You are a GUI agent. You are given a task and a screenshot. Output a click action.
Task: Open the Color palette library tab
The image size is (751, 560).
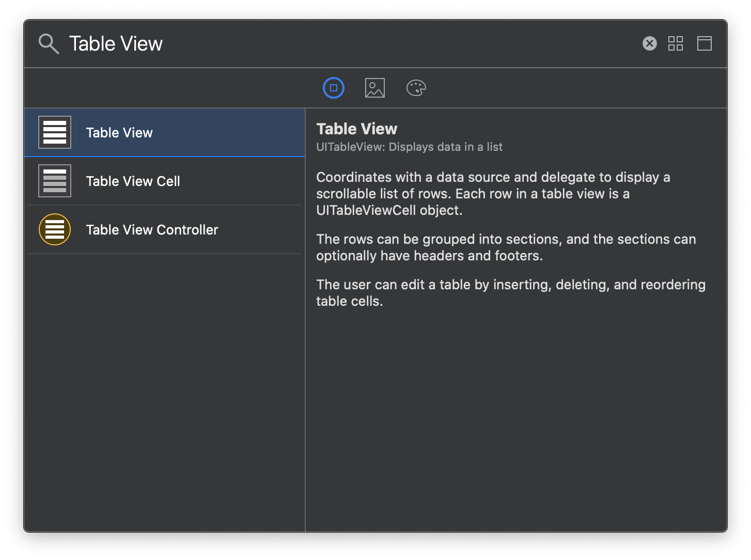coord(416,88)
